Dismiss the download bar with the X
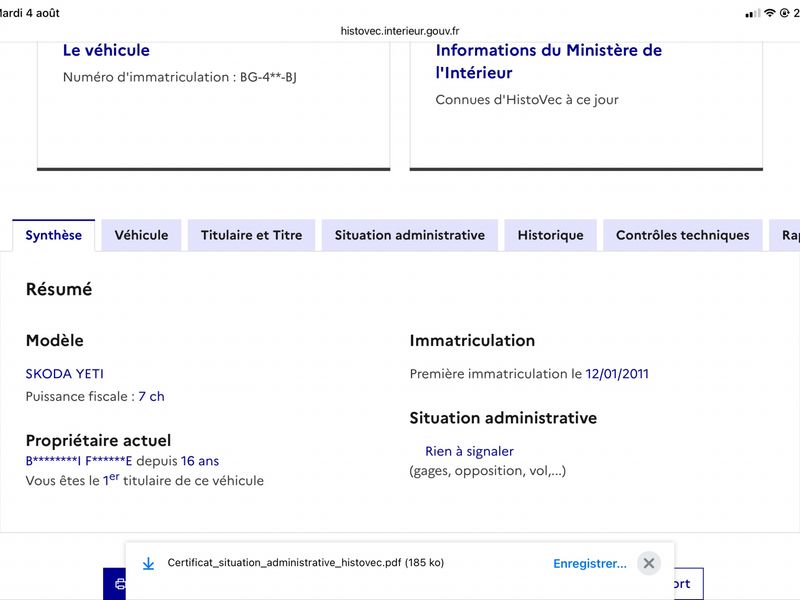The width and height of the screenshot is (800, 600). [x=649, y=563]
